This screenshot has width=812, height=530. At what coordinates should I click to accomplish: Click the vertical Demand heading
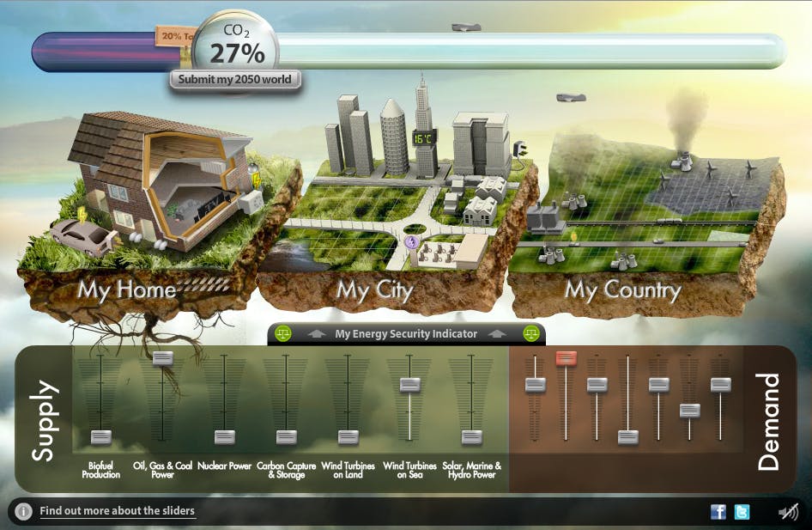(770, 421)
